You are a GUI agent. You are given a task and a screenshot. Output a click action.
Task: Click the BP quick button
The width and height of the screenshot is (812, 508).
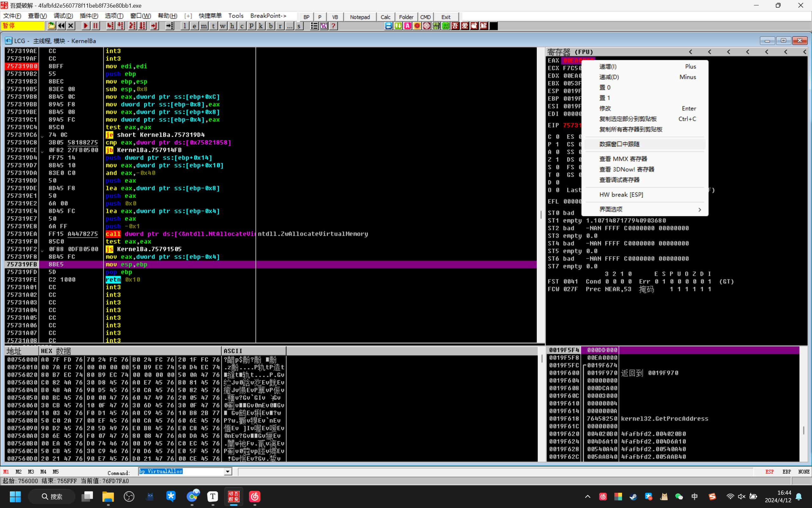pyautogui.click(x=306, y=17)
